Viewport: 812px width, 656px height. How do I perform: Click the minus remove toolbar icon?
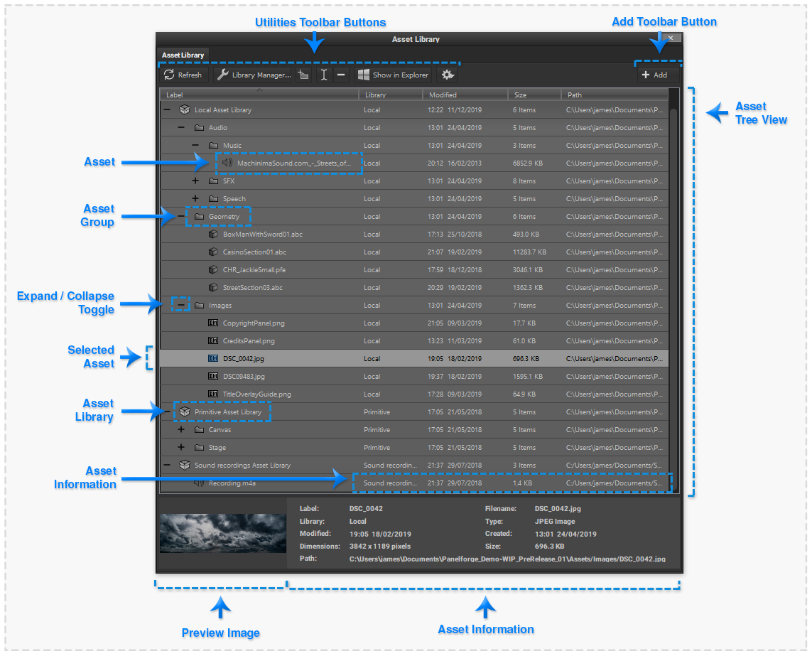(x=341, y=75)
